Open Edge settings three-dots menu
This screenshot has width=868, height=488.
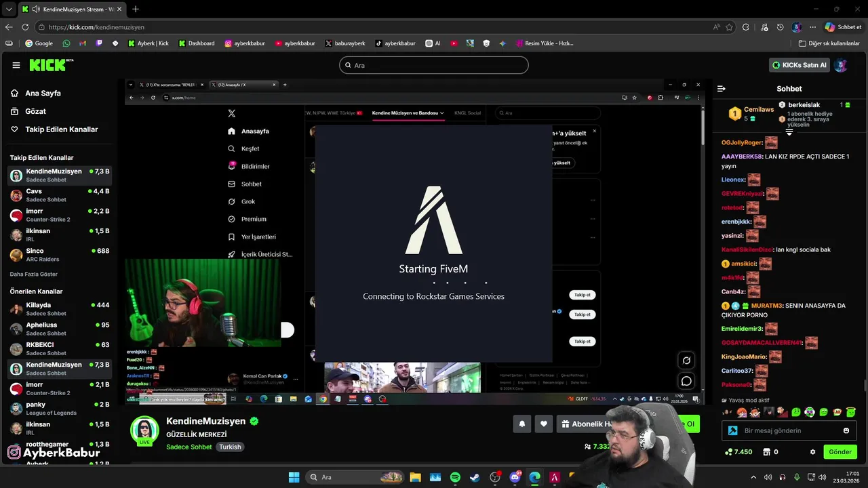[x=813, y=27]
